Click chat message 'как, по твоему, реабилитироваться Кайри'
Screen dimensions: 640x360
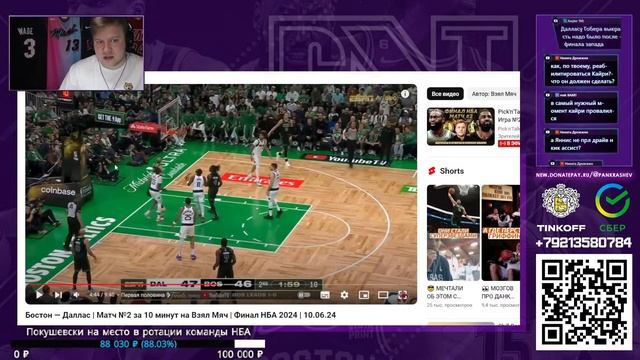pos(581,70)
